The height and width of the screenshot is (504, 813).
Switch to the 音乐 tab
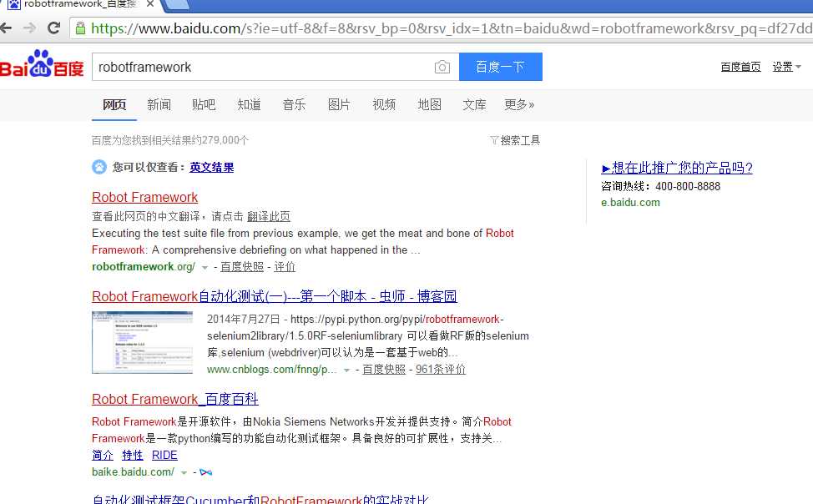point(294,105)
